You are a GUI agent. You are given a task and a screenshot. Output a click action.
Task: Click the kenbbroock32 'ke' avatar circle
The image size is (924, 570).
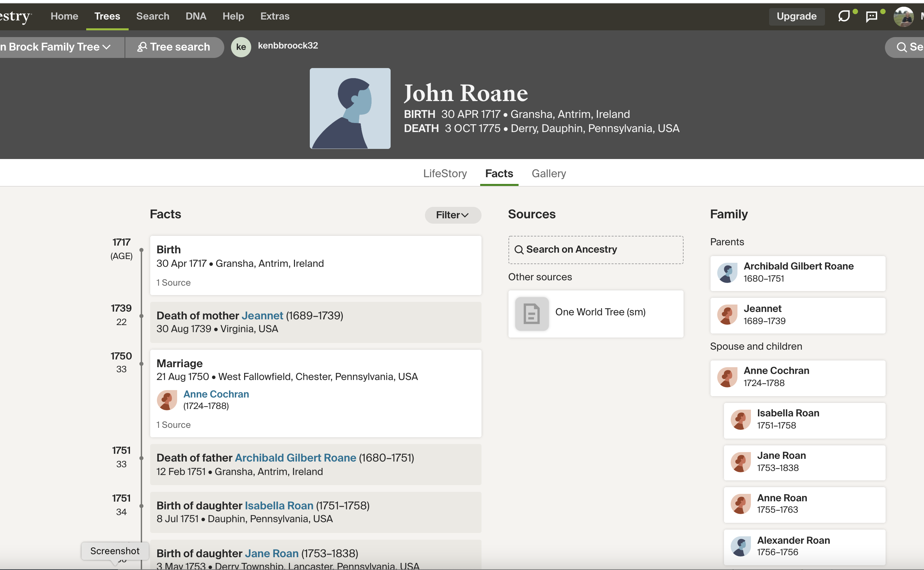click(x=241, y=47)
